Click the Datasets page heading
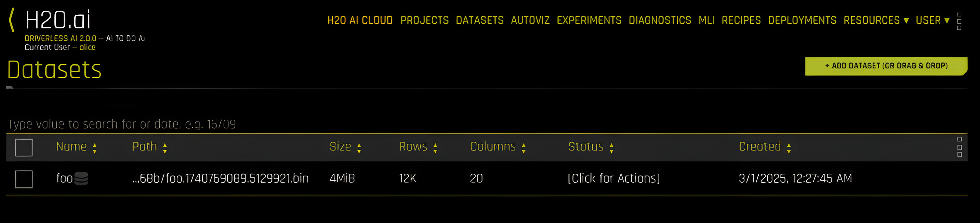The width and height of the screenshot is (980, 223). [x=54, y=70]
